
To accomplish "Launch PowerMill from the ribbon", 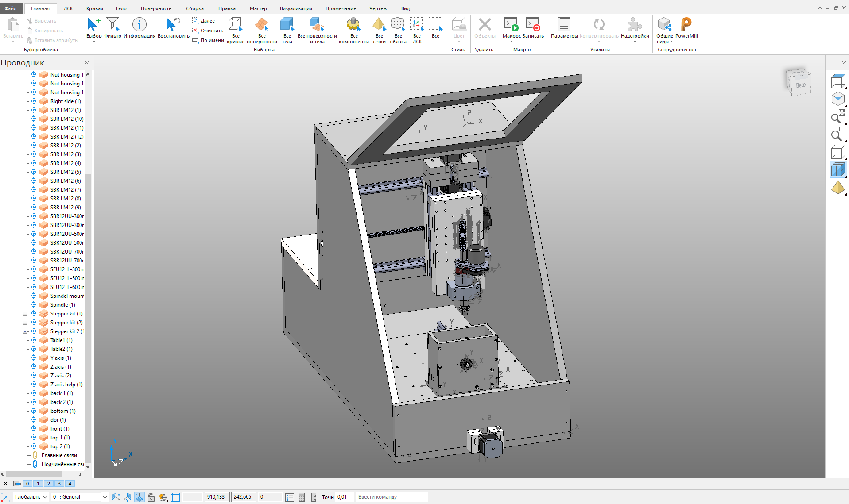I will [x=686, y=28].
